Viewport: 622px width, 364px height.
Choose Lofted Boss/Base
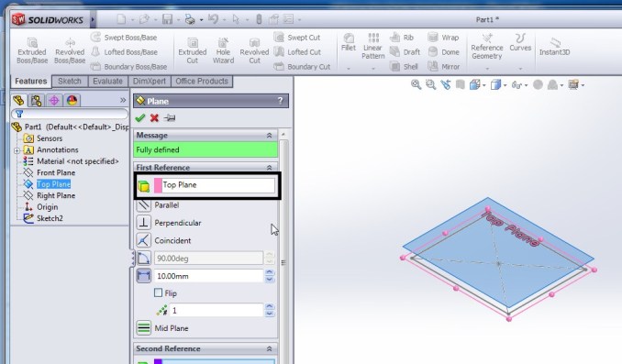click(124, 52)
